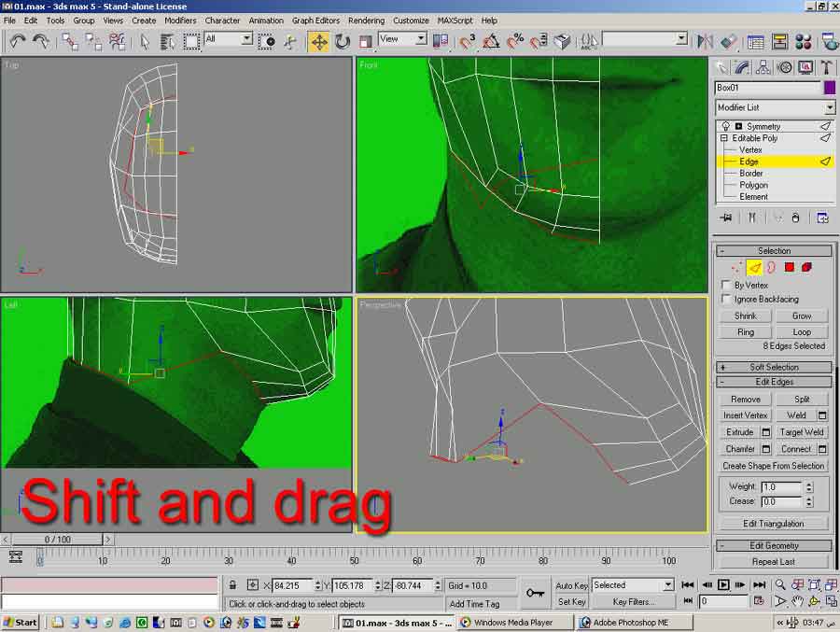The width and height of the screenshot is (840, 632).
Task: Open the View reference coordinate dropdown
Action: [421, 38]
